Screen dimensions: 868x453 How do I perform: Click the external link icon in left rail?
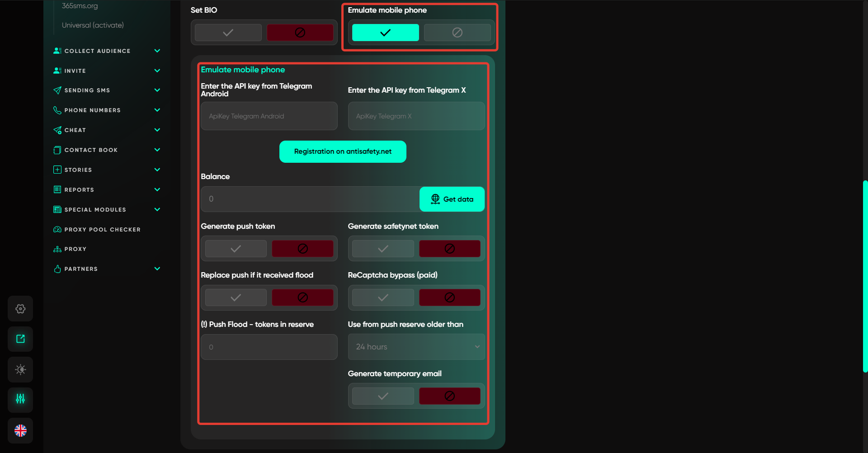20,339
